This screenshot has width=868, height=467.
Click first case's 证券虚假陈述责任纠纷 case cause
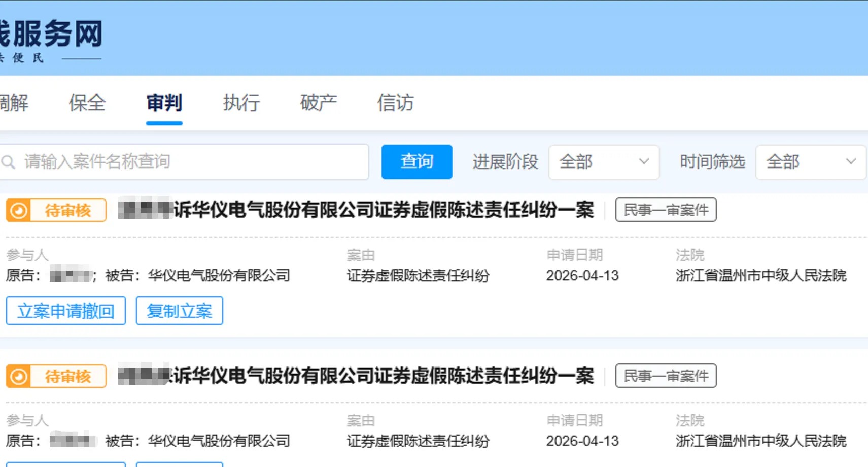click(418, 276)
